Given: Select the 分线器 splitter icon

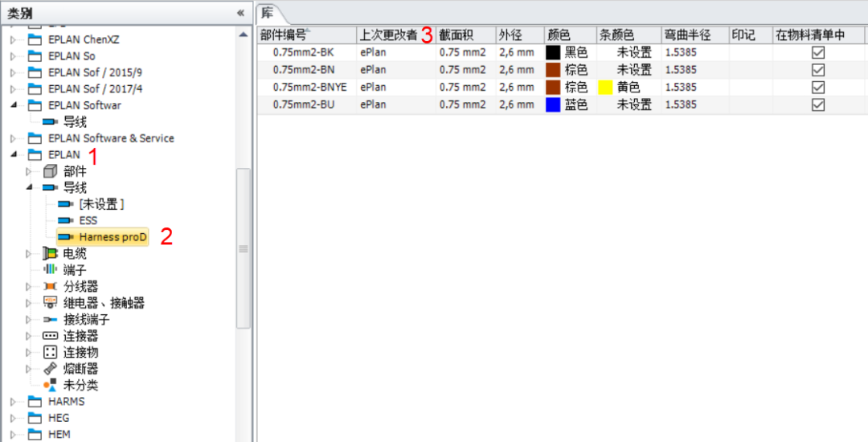Looking at the screenshot, I should point(50,287).
